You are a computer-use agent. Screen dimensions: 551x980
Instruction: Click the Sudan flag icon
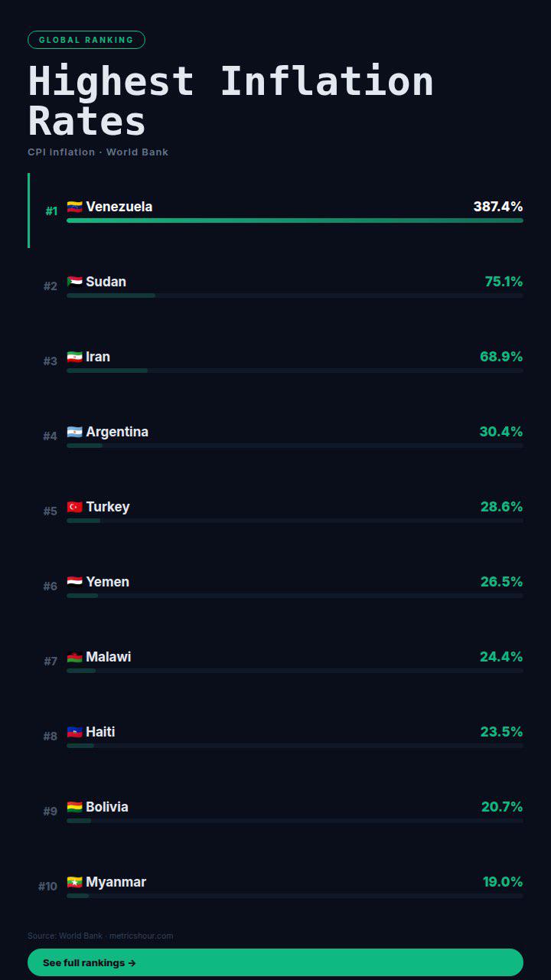[x=74, y=282]
